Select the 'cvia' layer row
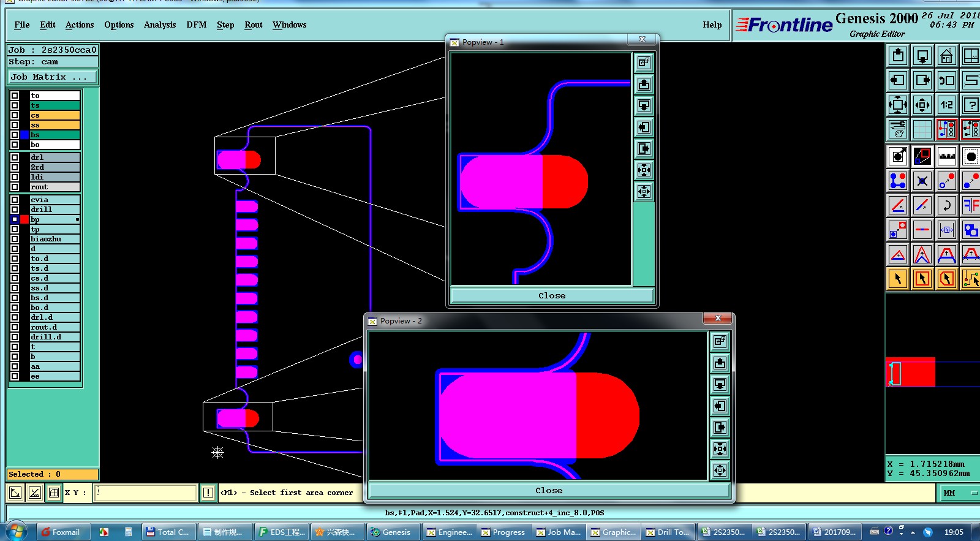 [x=55, y=200]
